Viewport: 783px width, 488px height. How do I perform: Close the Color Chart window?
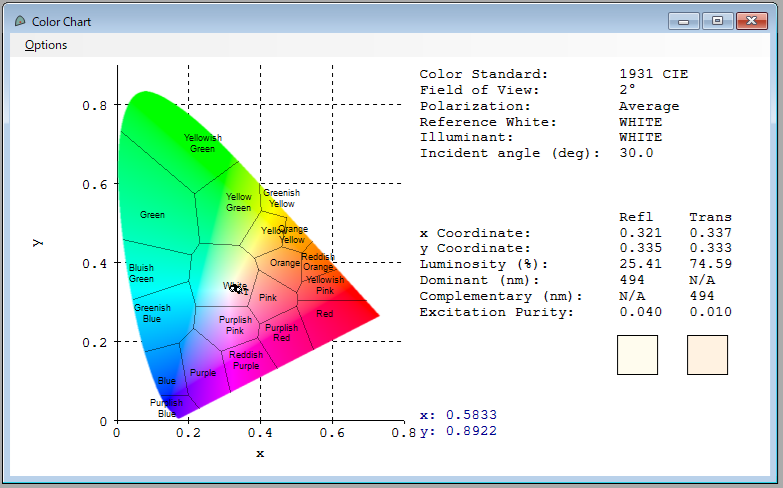pos(752,21)
